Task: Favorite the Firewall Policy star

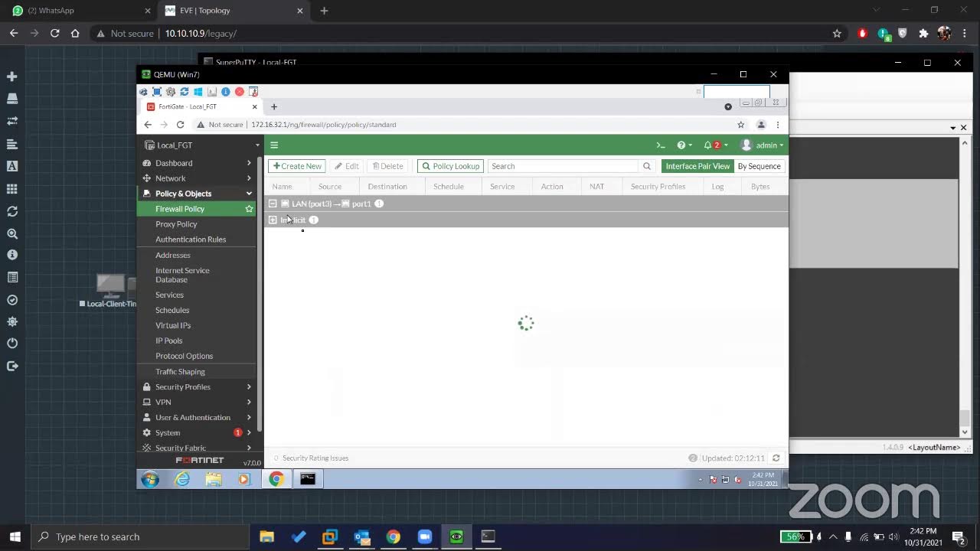Action: (249, 209)
